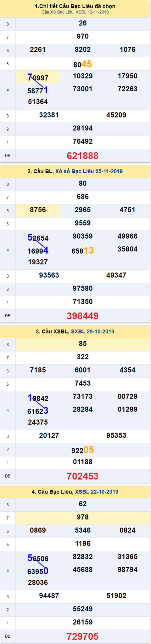Select prize 6 value '1076'
Viewport: 151px width, 644px height.
[127, 49]
